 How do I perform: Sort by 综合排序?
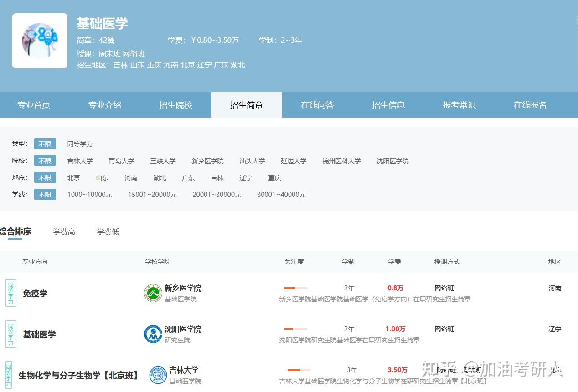15,232
